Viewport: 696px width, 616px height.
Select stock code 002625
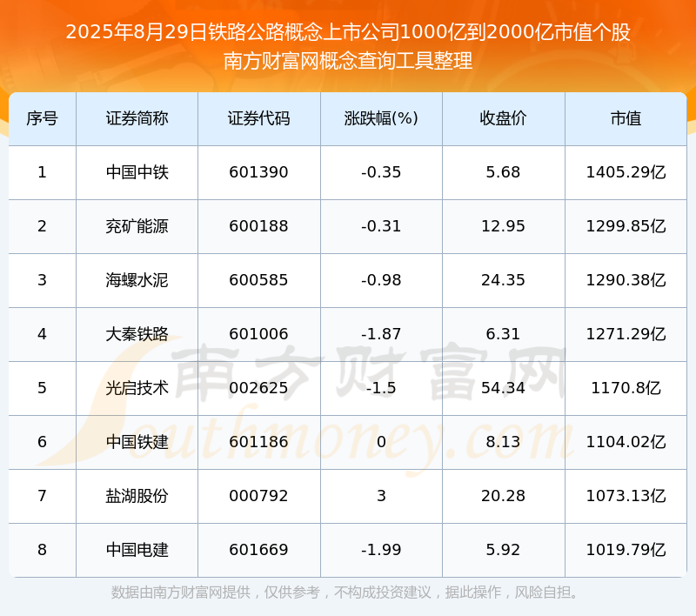point(258,388)
